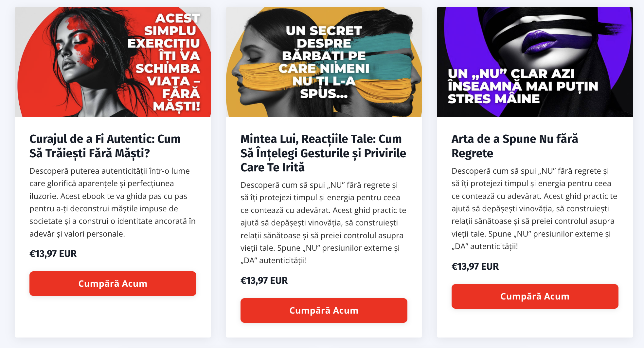Open the title Curajul de a Fi Autentic

point(105,146)
